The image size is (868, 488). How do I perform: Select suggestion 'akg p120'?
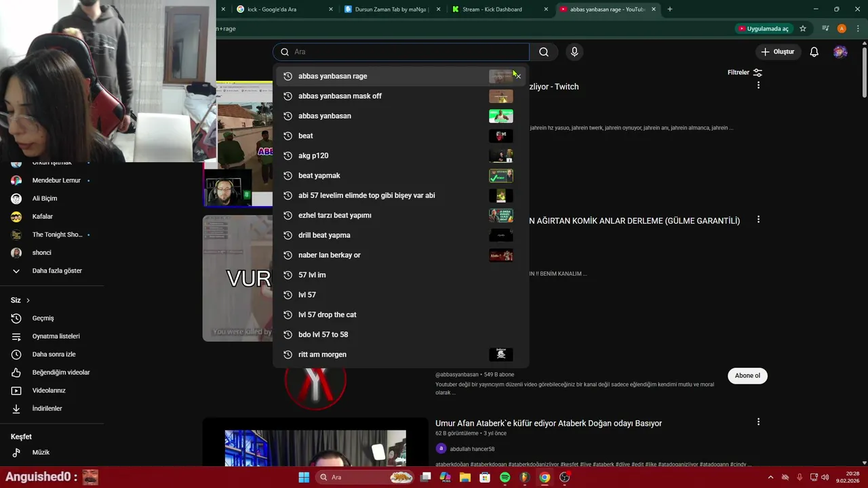pos(401,156)
